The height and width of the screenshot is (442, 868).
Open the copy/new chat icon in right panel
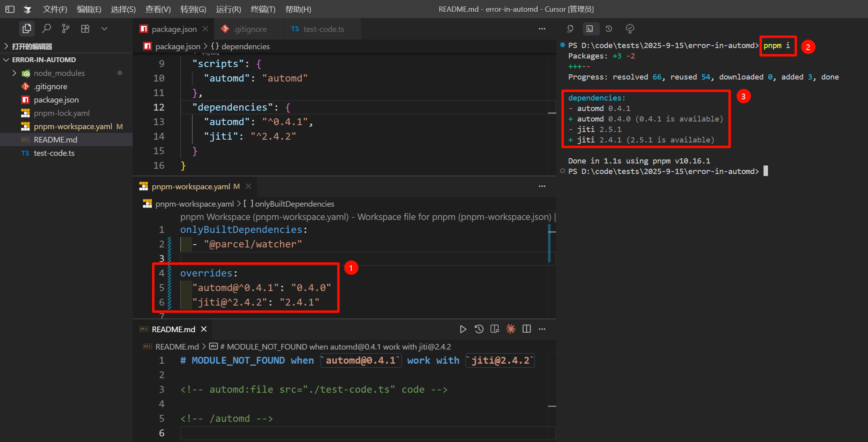[570, 29]
